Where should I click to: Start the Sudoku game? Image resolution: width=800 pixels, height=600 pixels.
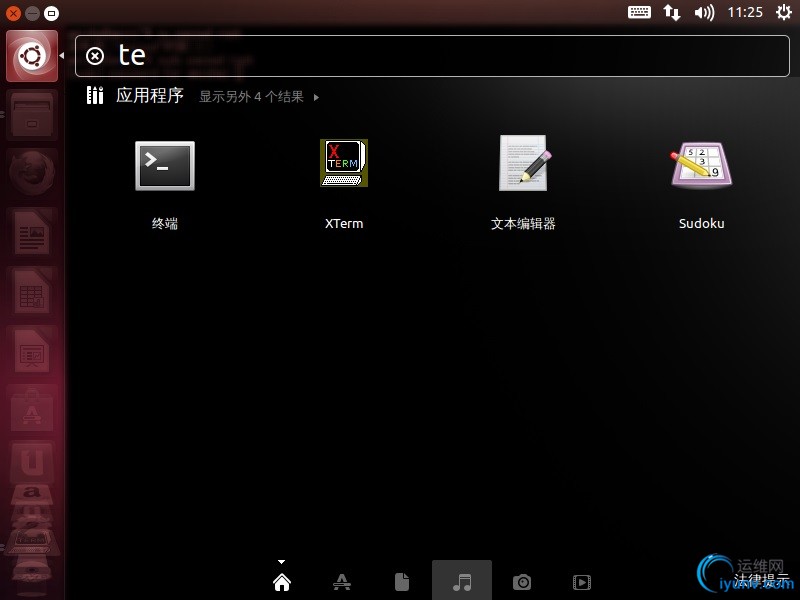click(702, 165)
